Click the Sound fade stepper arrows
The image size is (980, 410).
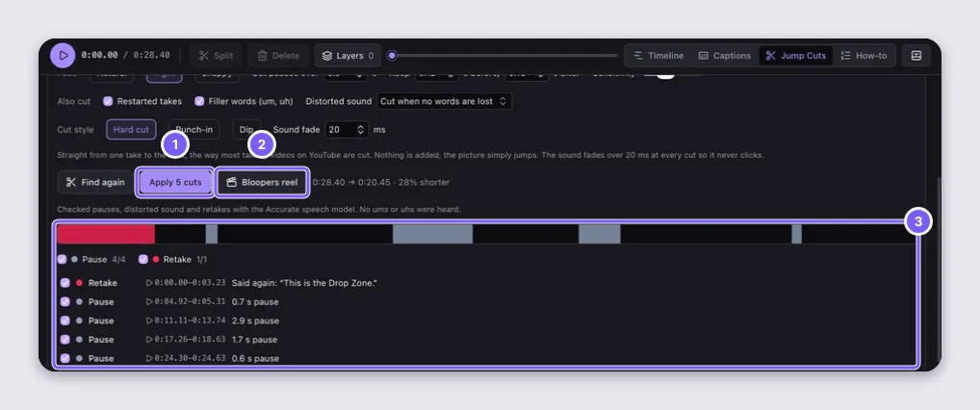(x=361, y=129)
